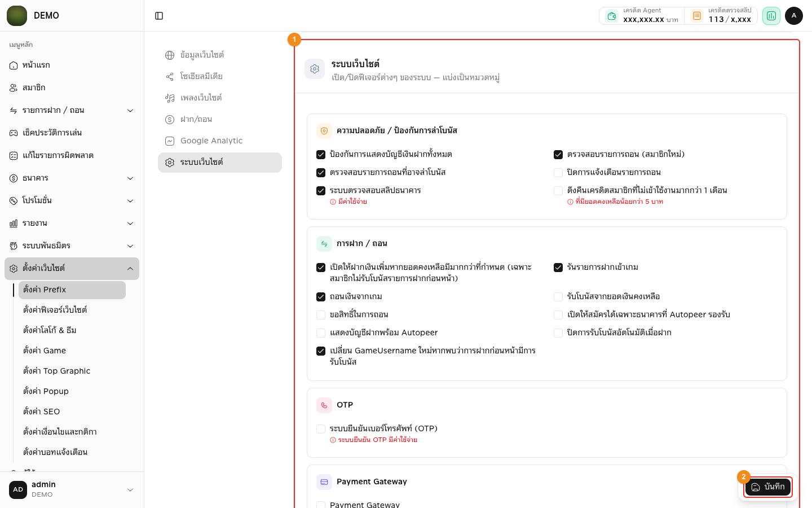Click the chart icon beside Google Analytic

coord(170,141)
